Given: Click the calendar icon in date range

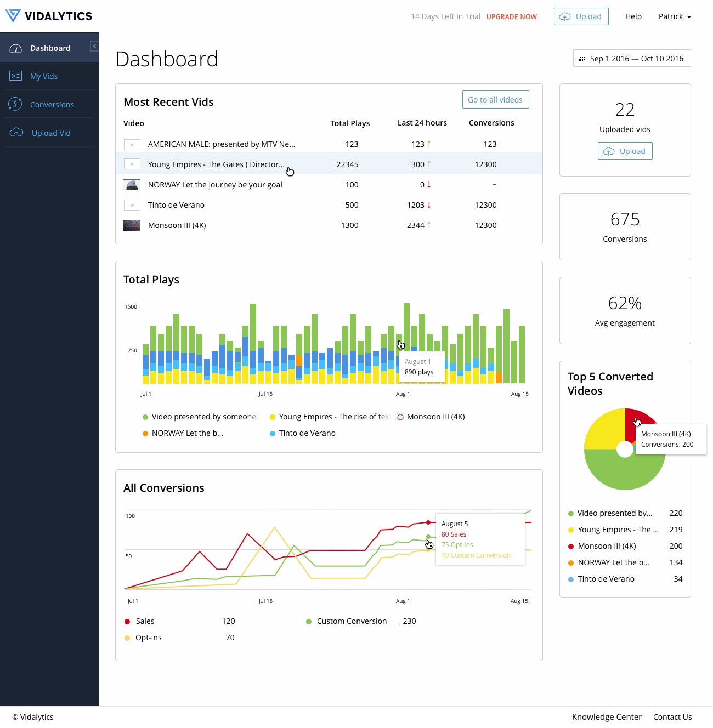Looking at the screenshot, I should point(581,59).
